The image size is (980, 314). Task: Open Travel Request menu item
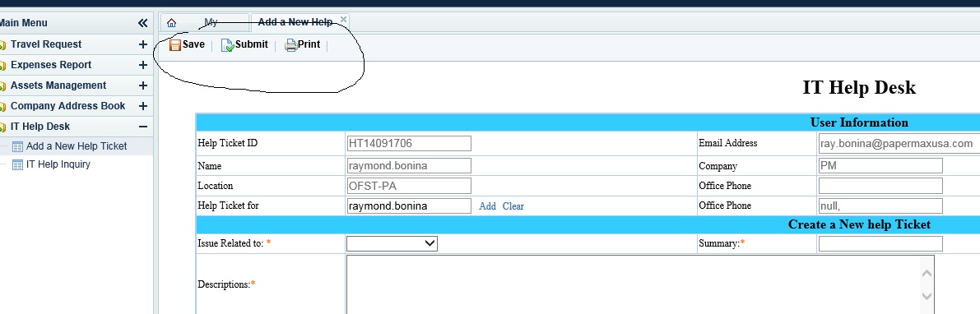tap(46, 44)
